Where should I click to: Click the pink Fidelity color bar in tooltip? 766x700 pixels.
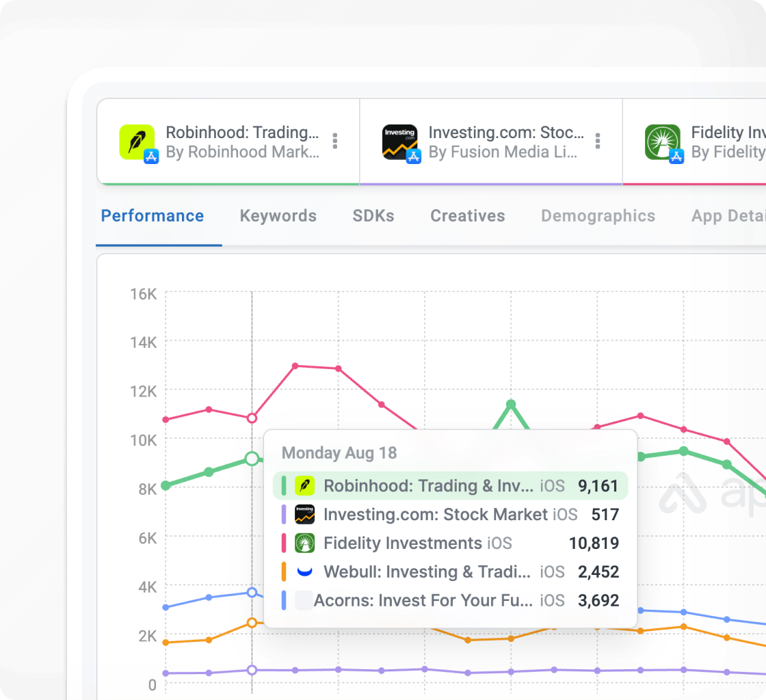point(284,543)
